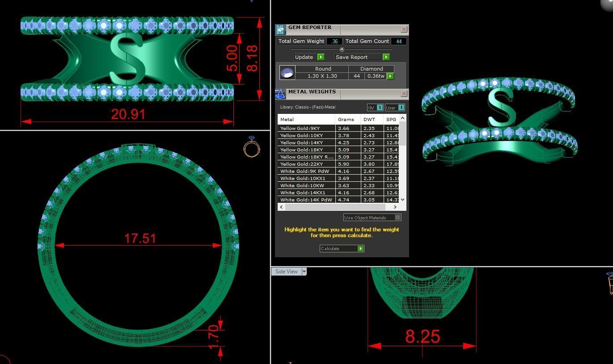The image size is (613, 364).
Task: Select the Yellow Gold:18KY row
Action: [x=338, y=150]
